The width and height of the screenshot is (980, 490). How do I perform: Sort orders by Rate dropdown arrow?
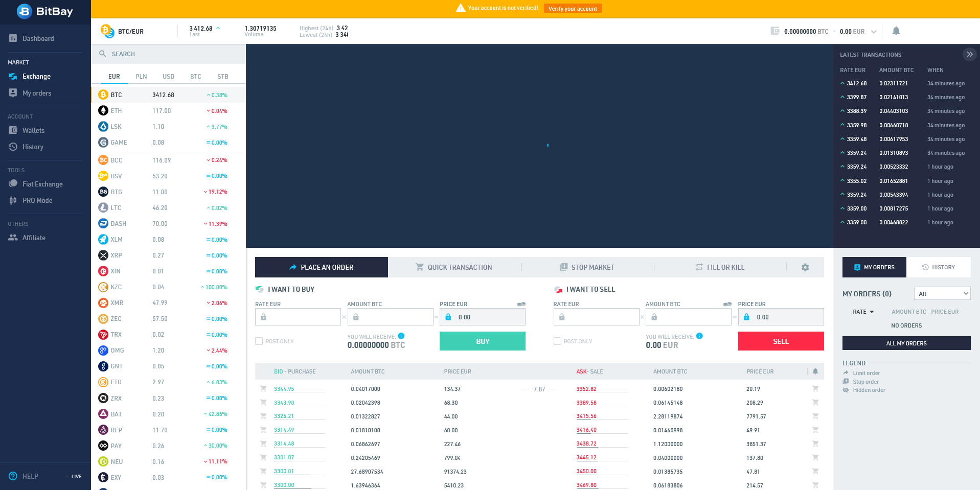[872, 312]
